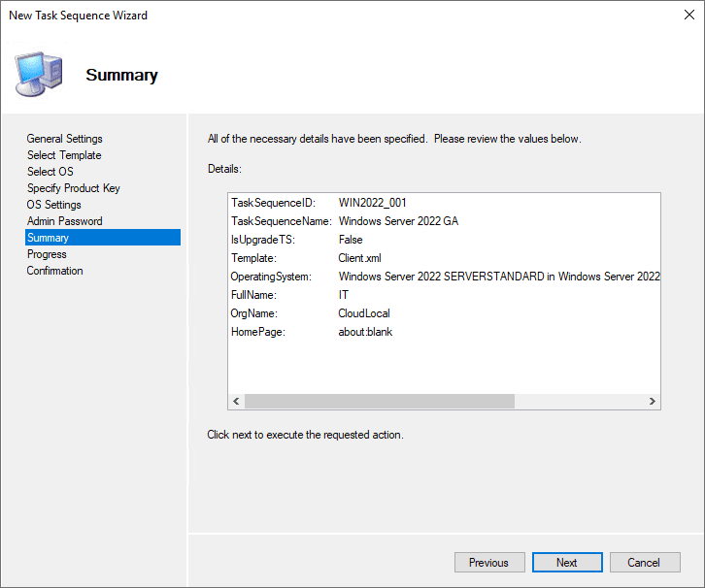This screenshot has width=705, height=588.
Task: Go to the Select OS step
Action: click(50, 172)
